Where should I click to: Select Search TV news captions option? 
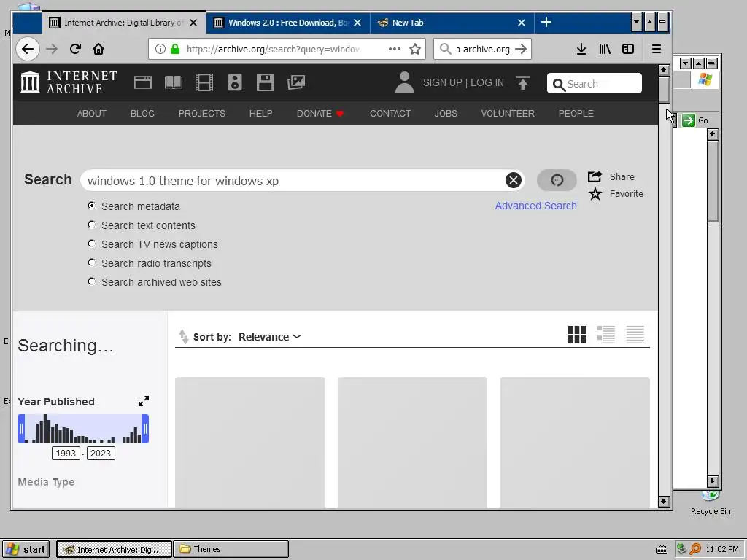coord(91,244)
